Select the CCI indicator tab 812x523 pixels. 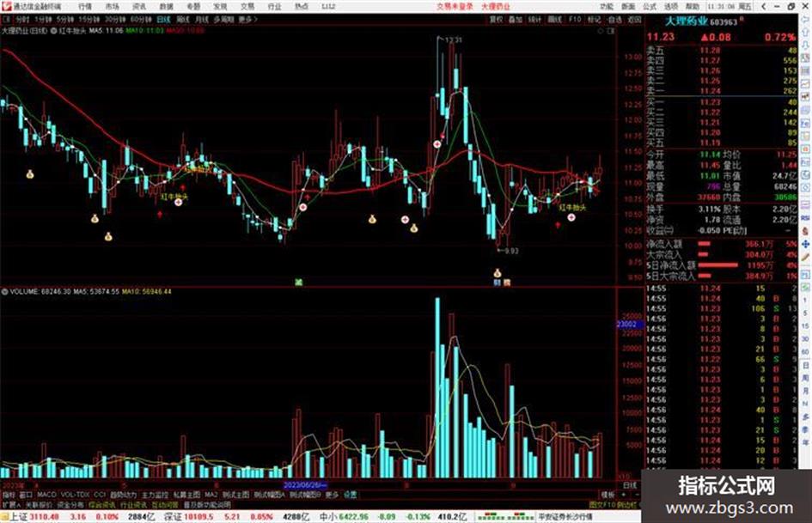point(100,495)
